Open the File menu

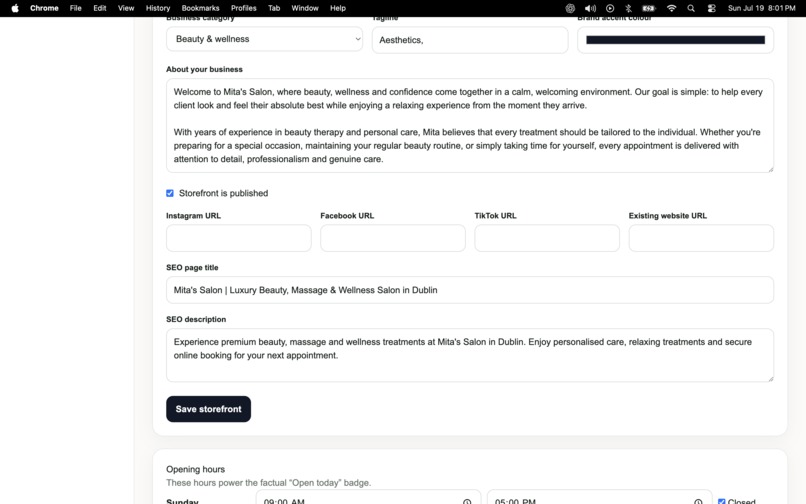click(x=76, y=8)
